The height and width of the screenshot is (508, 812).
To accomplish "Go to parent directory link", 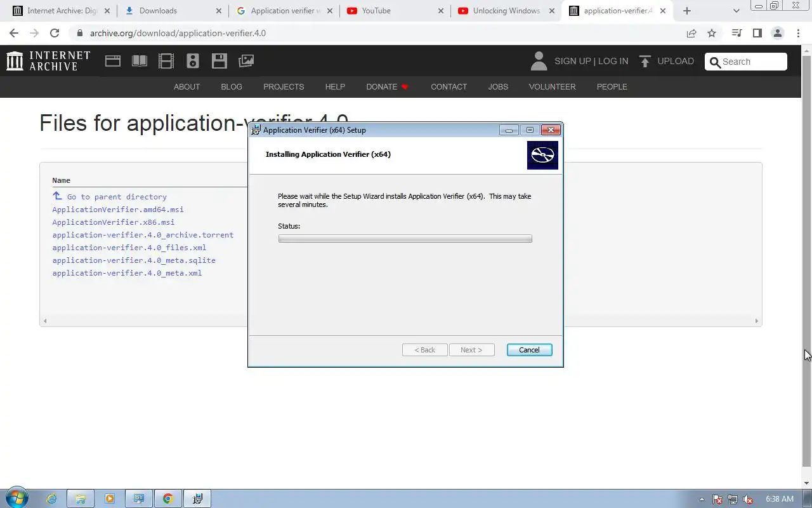I will (117, 197).
